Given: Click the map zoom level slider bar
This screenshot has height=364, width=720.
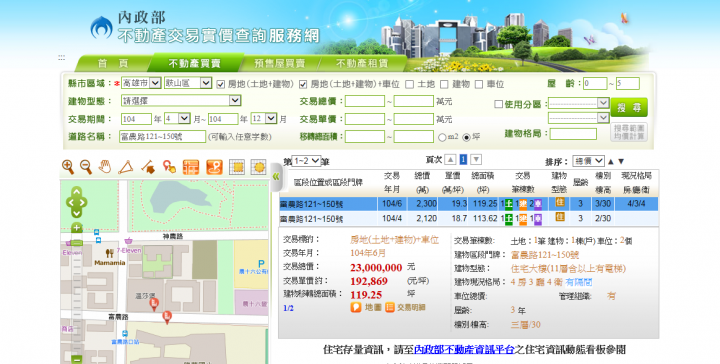Looking at the screenshot, I should pos(77,294).
